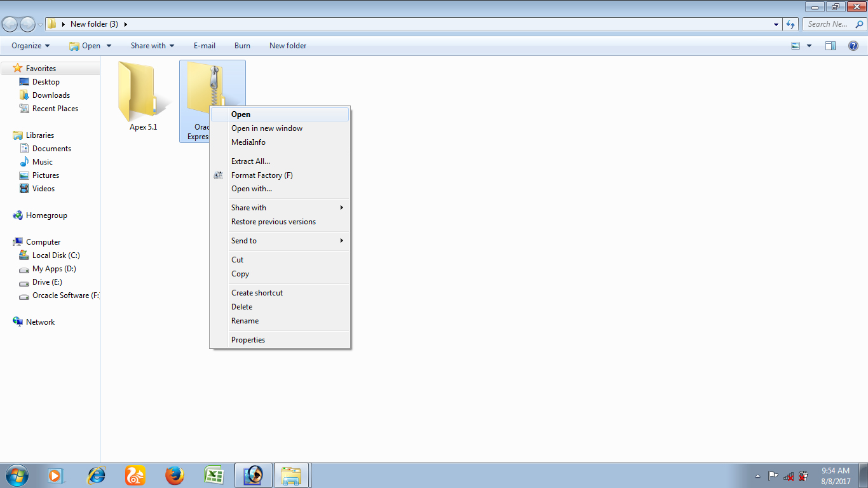Open the Network item in sidebar
This screenshot has width=868, height=488.
pyautogui.click(x=41, y=322)
